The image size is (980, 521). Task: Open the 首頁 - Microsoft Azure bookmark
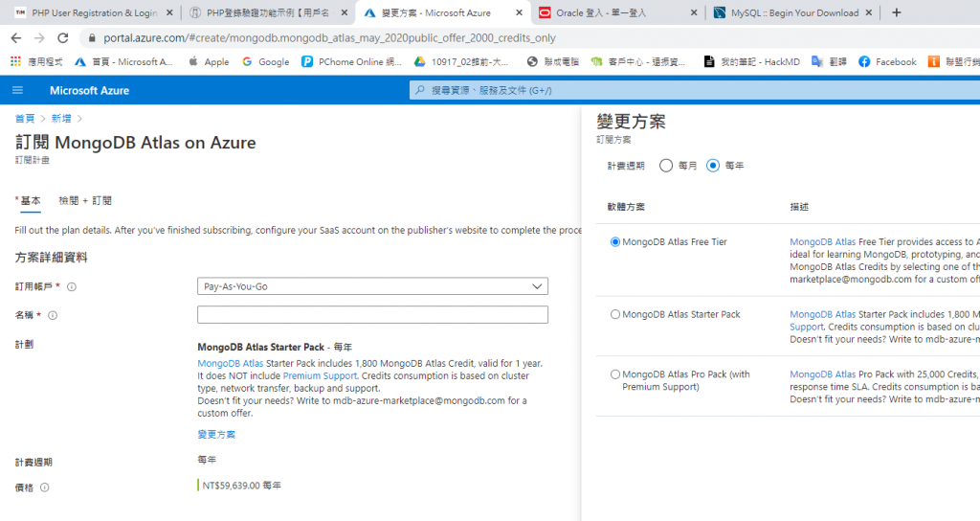(123, 61)
